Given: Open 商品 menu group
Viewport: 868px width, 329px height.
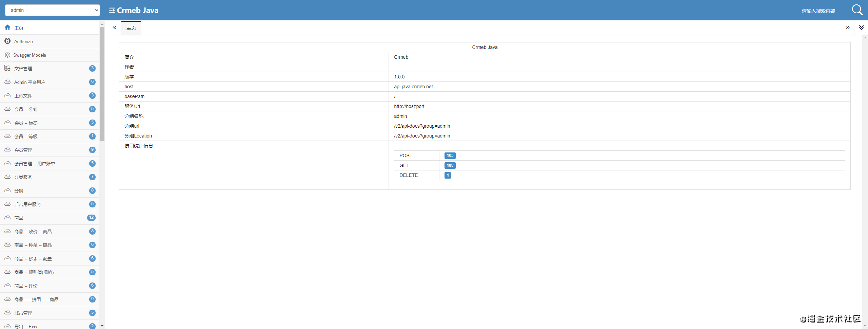Looking at the screenshot, I should click(50, 218).
